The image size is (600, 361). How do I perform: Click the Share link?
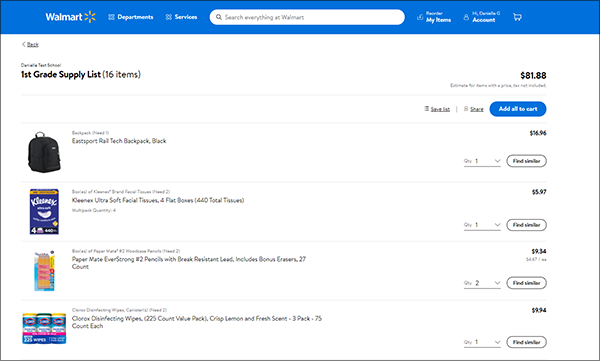pos(473,109)
